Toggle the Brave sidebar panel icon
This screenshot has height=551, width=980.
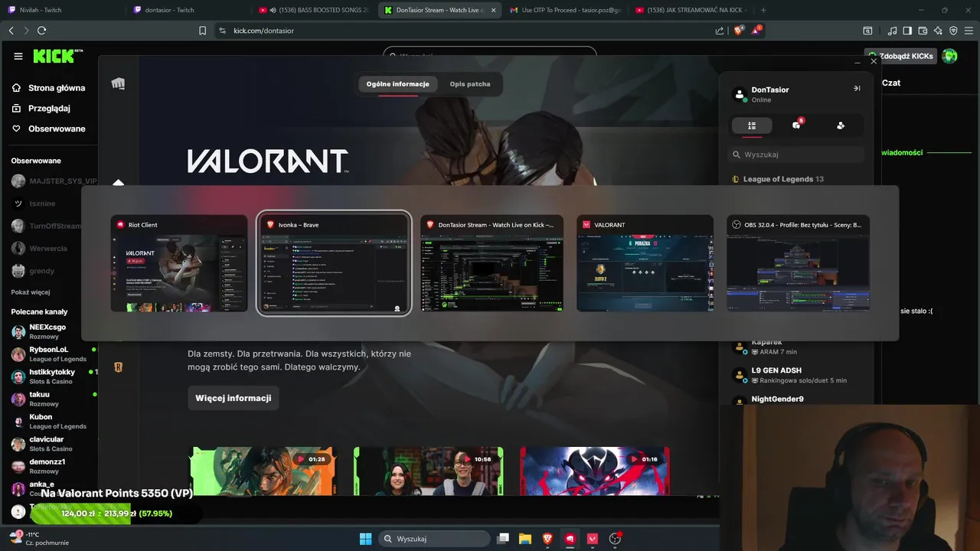(907, 31)
